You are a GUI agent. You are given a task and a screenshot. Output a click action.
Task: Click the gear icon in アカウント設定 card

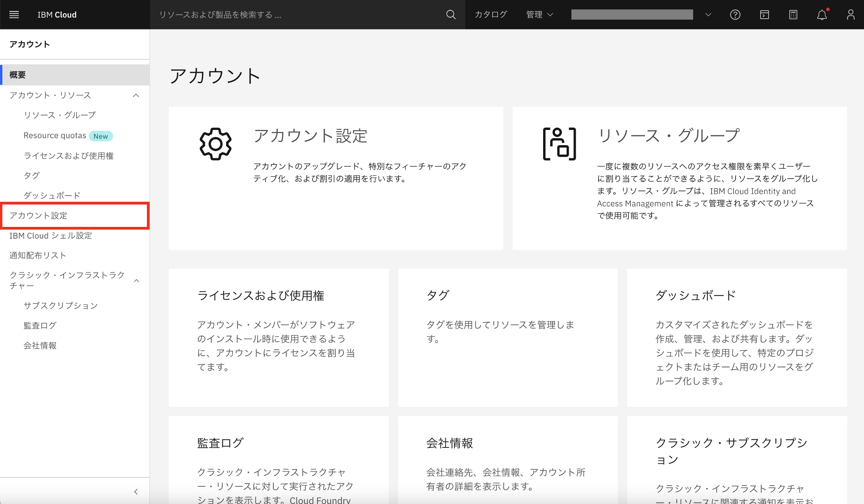click(x=216, y=144)
